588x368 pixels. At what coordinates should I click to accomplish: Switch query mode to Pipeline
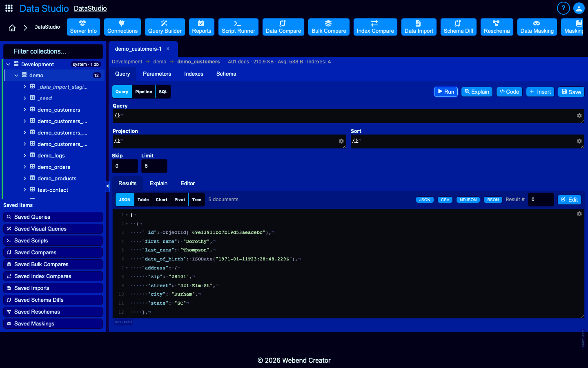pos(143,92)
